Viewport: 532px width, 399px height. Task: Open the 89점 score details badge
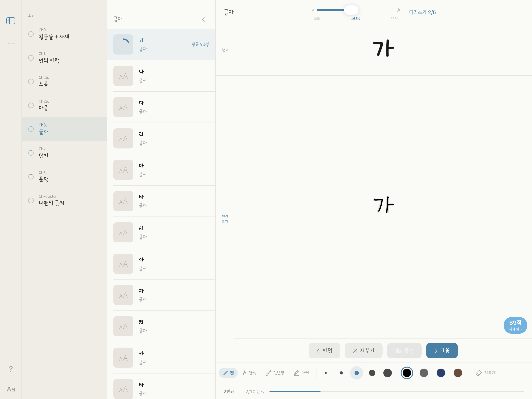tap(515, 325)
